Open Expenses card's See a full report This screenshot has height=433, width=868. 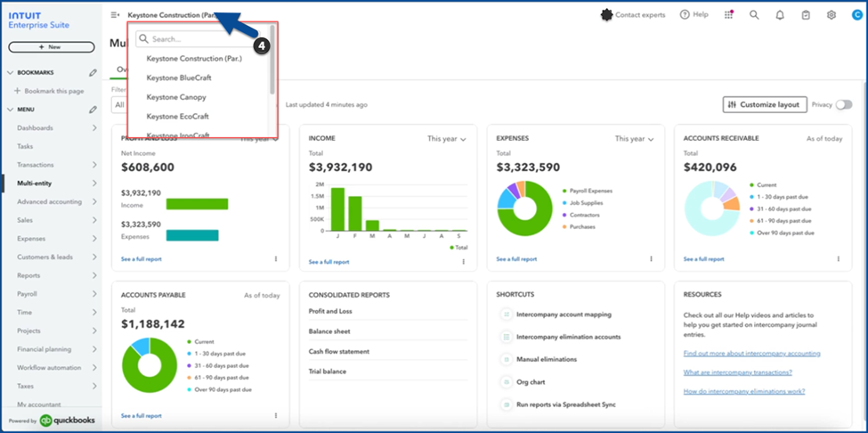pyautogui.click(x=516, y=258)
